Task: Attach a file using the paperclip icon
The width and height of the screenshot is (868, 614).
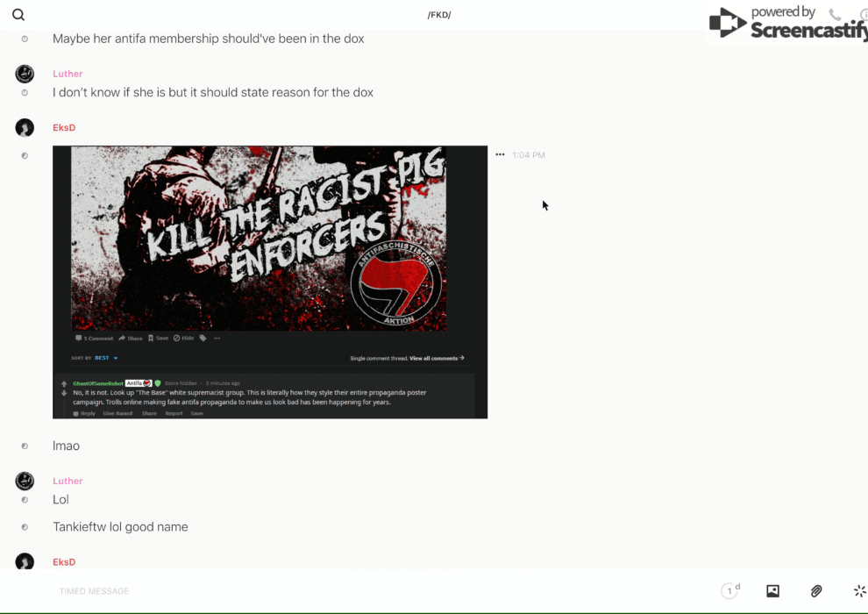Action: 816,591
